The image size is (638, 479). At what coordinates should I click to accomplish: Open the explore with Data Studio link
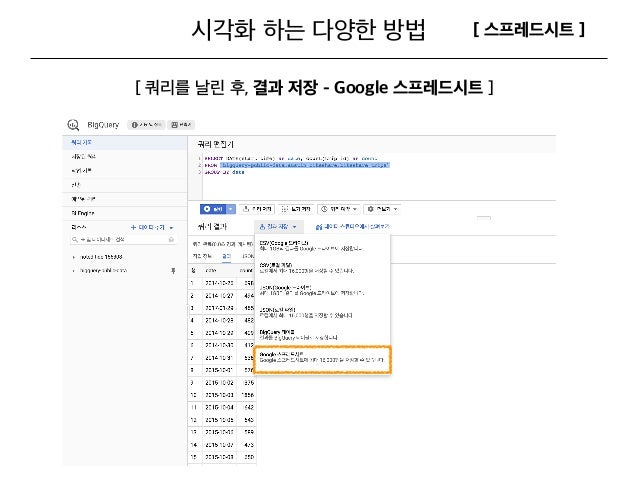point(353,227)
